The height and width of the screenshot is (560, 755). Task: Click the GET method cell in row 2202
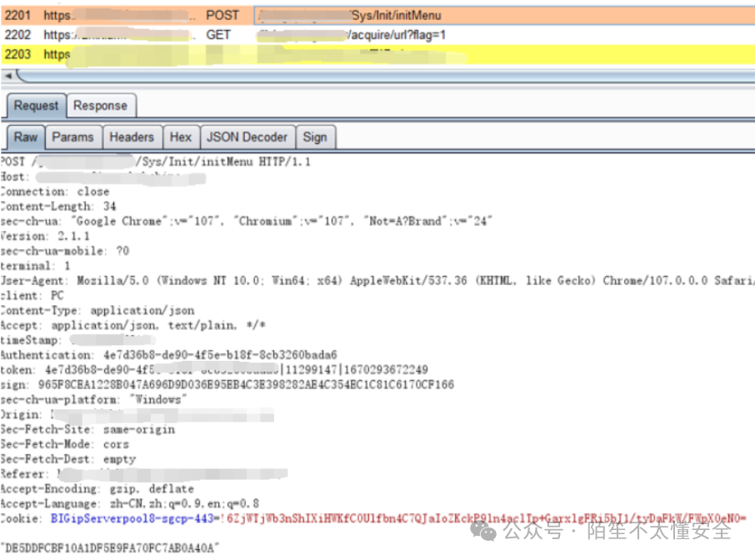218,35
